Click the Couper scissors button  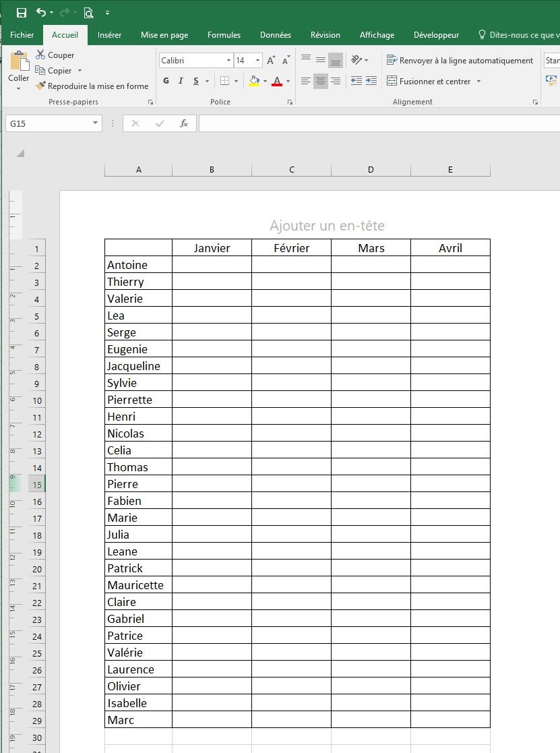coord(55,55)
